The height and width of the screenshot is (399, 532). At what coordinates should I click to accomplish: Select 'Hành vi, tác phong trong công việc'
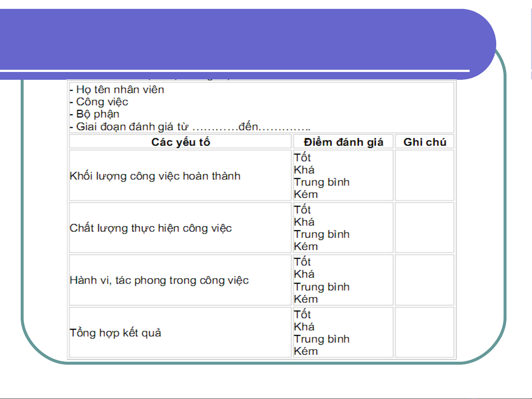[181, 280]
